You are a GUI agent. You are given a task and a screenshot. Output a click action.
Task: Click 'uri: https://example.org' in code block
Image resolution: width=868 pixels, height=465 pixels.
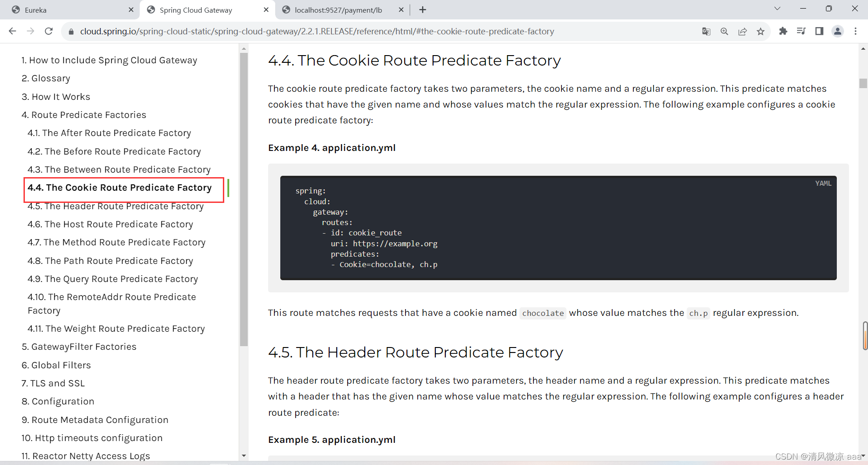pos(384,244)
